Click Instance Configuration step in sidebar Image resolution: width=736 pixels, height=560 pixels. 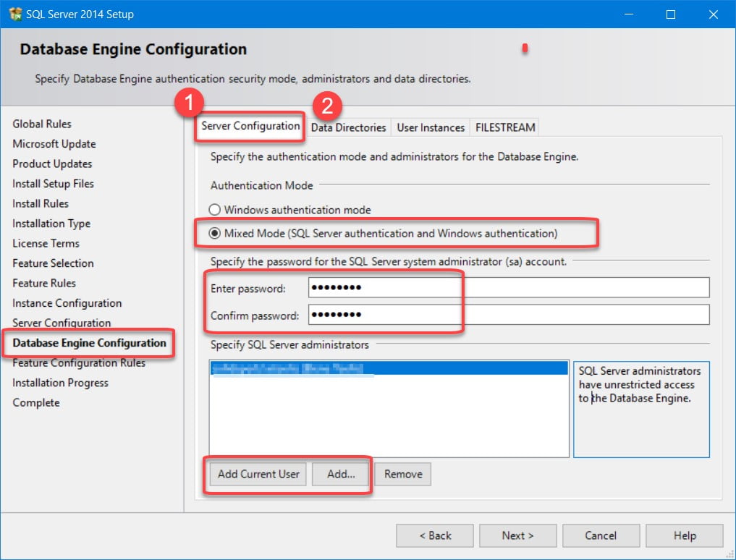(67, 303)
